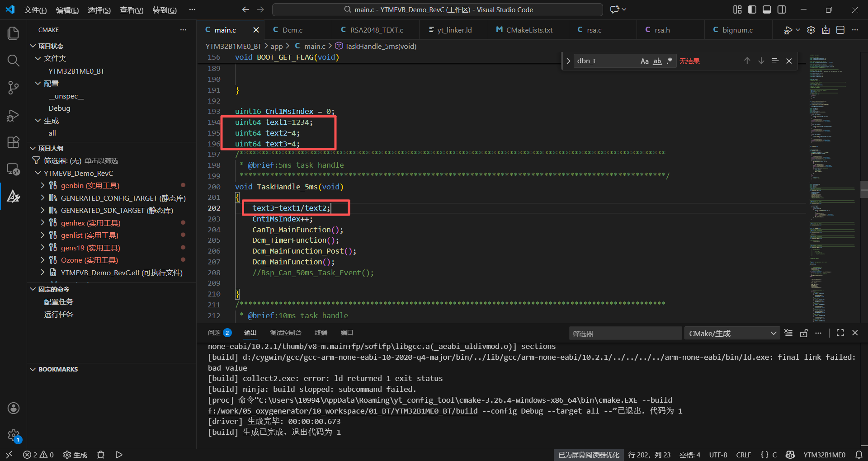
Task: Open the Explorer view in activity bar
Action: coord(14,33)
